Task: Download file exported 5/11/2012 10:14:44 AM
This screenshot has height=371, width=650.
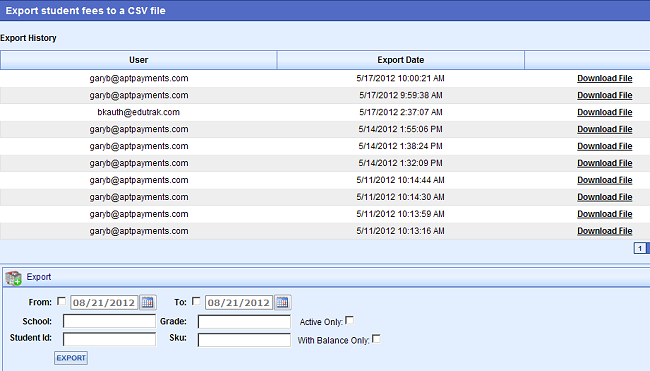Action: [x=604, y=180]
